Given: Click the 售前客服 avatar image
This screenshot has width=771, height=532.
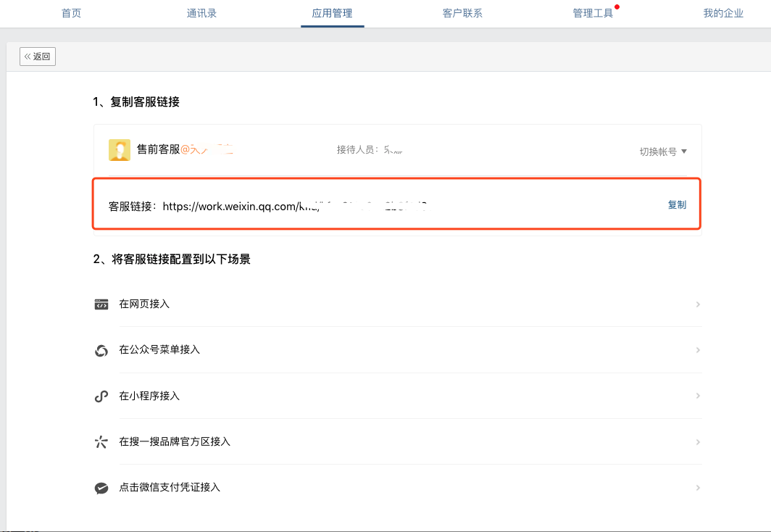Looking at the screenshot, I should (119, 150).
